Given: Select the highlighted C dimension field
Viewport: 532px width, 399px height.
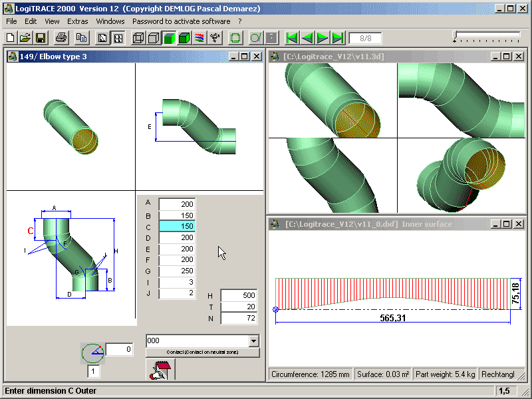Looking at the screenshot, I should point(177,226).
